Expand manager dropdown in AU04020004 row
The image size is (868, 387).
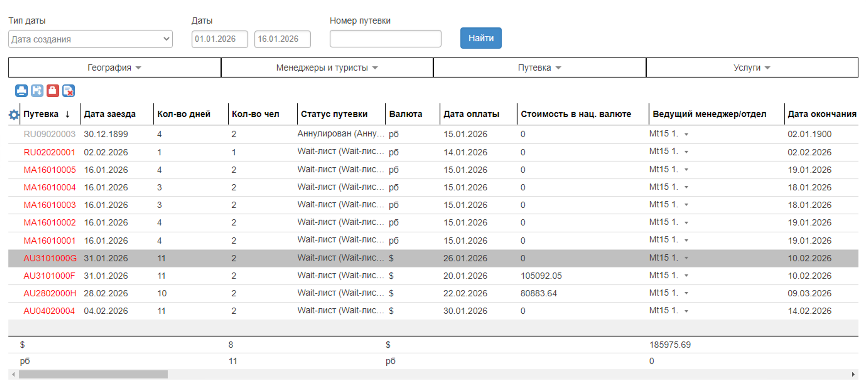[x=686, y=311]
